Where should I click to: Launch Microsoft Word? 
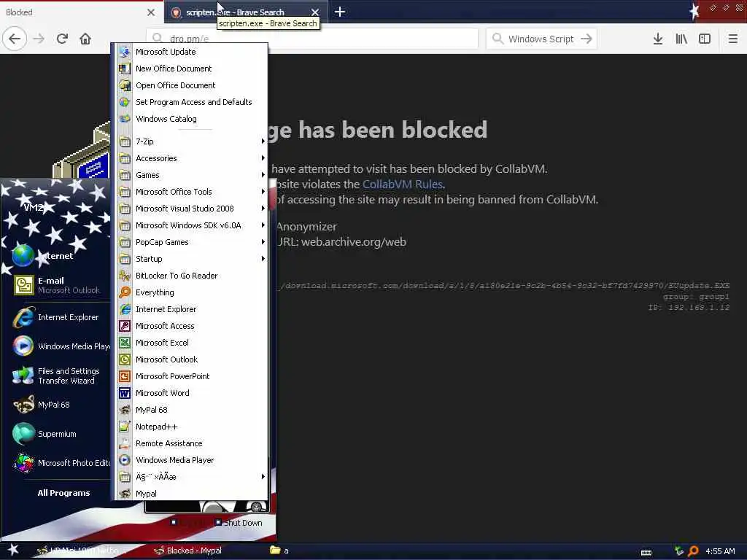[x=193, y=393]
